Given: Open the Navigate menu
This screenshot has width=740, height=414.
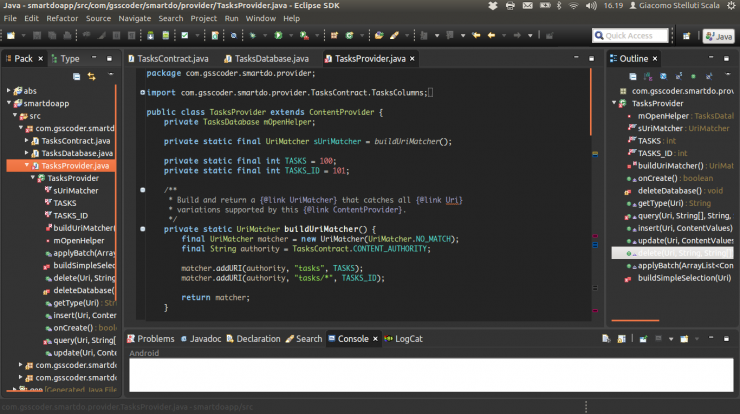Looking at the screenshot, I should 135,18.
